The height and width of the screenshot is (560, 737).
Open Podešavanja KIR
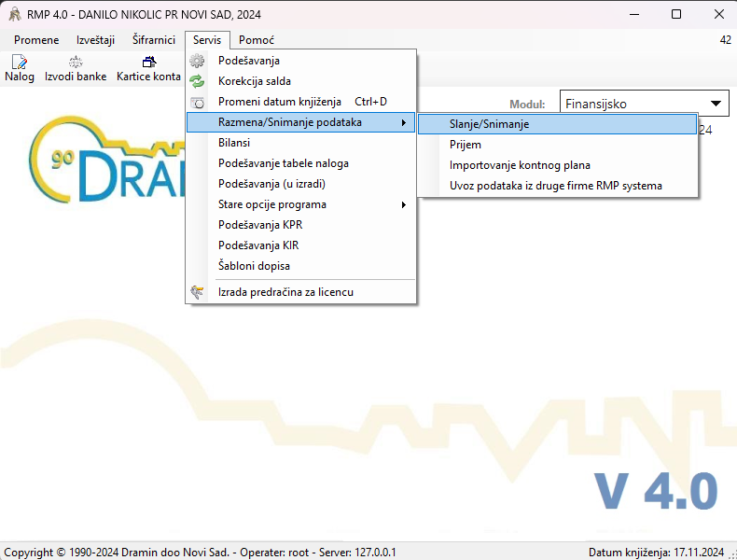point(300,245)
